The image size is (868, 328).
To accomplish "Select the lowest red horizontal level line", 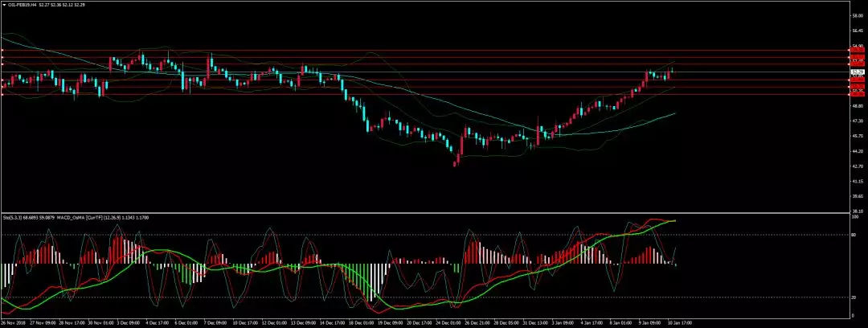I will click(402, 95).
